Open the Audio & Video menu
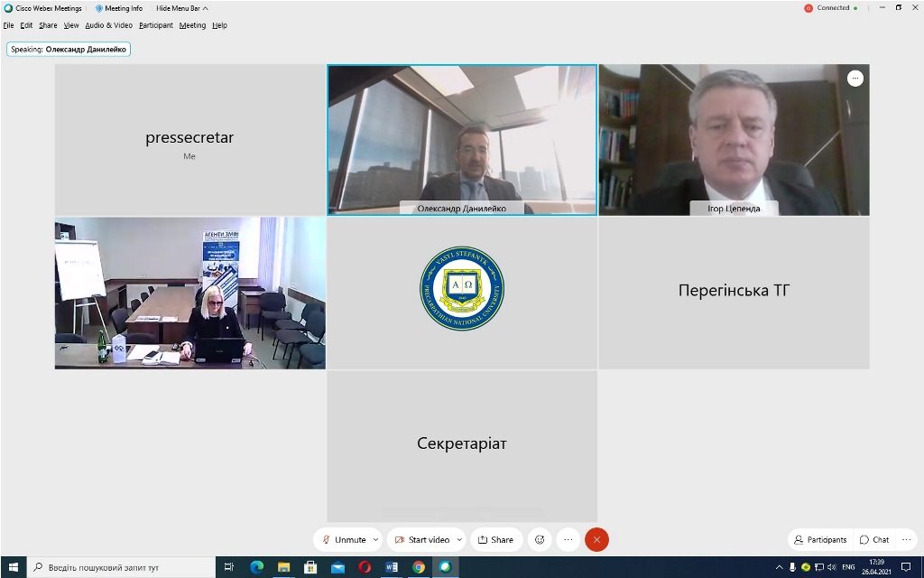This screenshot has height=578, width=924. click(108, 25)
